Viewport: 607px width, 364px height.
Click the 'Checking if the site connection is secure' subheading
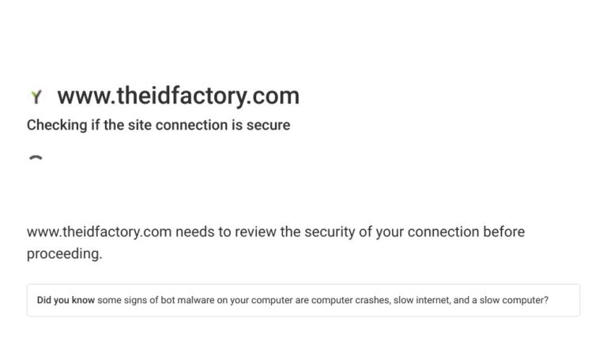(158, 126)
